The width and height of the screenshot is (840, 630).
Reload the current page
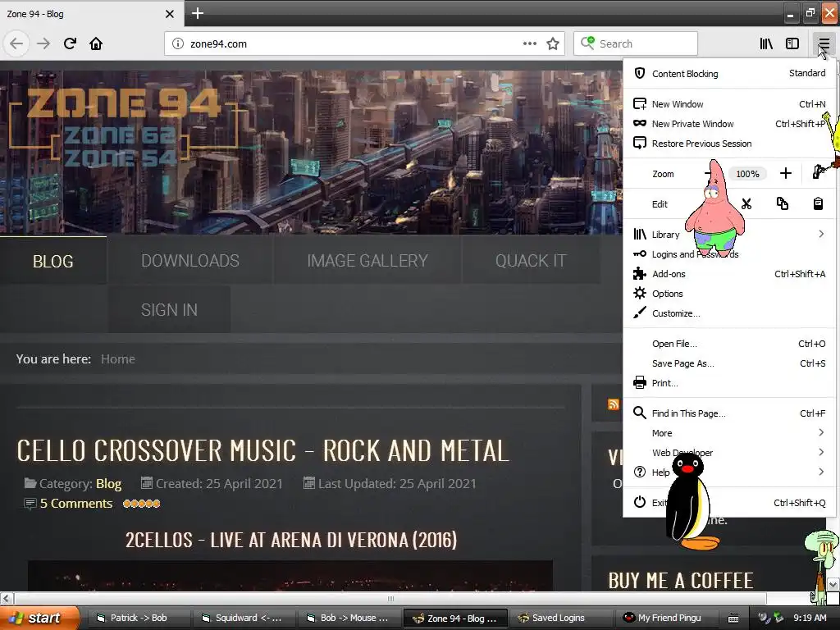point(70,43)
